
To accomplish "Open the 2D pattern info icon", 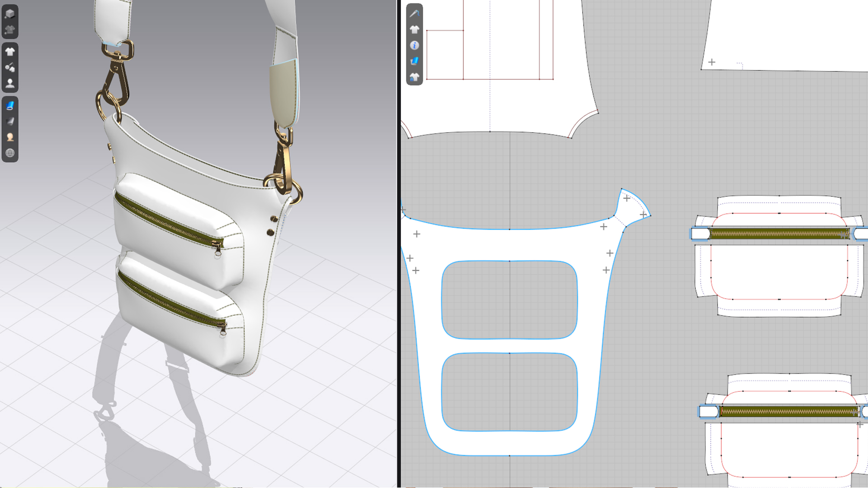I will [x=414, y=45].
